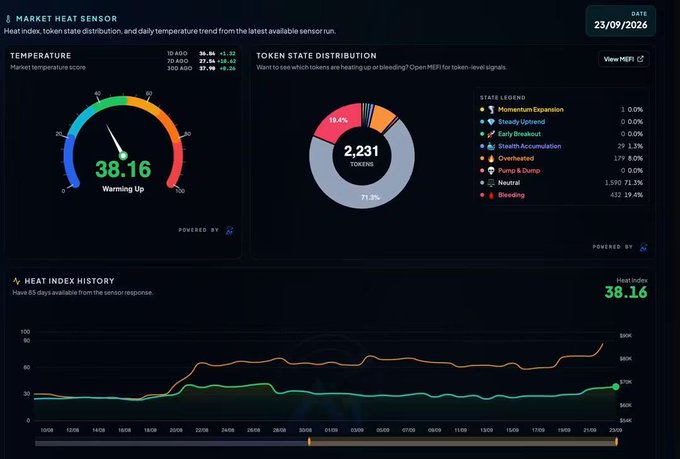Click the 30/08 x-axis date label
The image size is (680, 459).
pyautogui.click(x=305, y=430)
